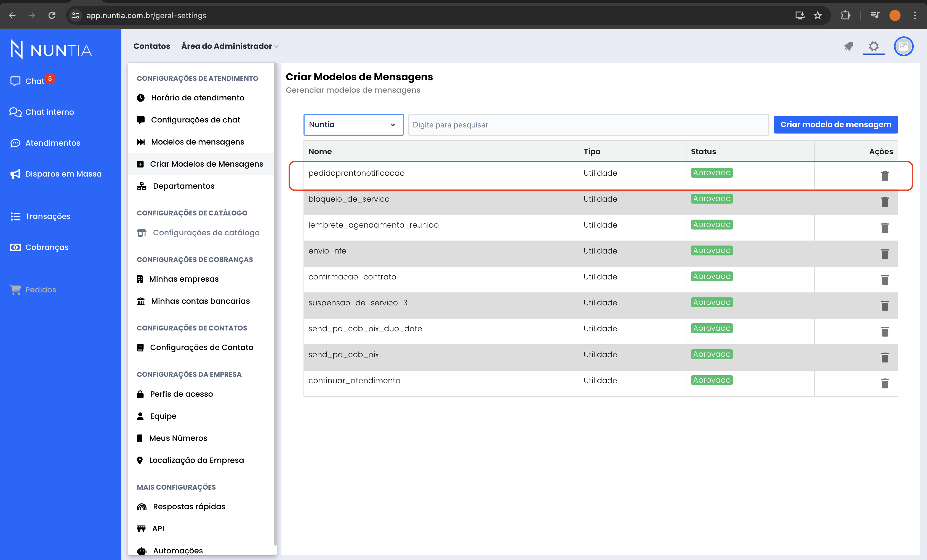Click the browser address bar URL

[146, 15]
